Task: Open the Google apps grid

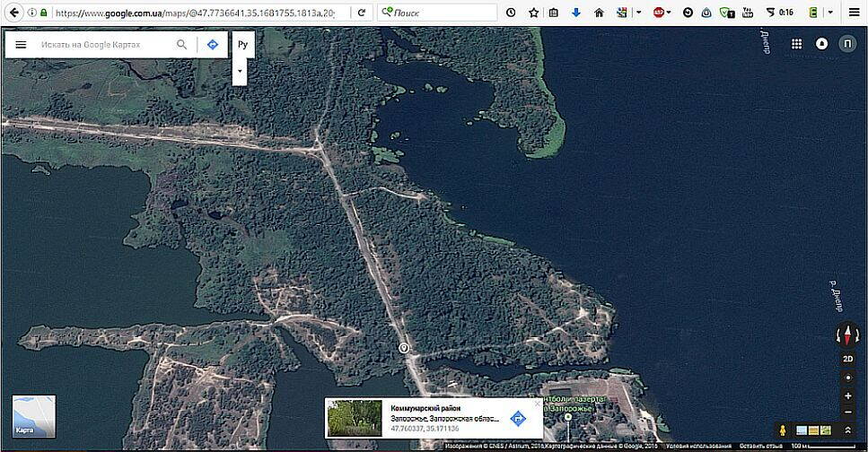Action: point(796,44)
